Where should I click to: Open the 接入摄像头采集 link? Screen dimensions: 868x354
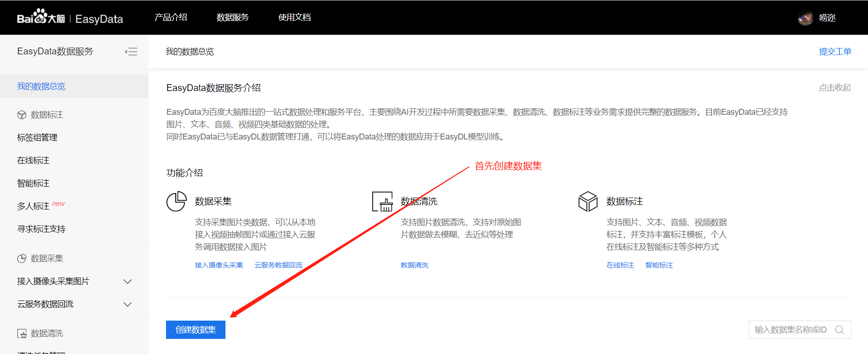219,265
